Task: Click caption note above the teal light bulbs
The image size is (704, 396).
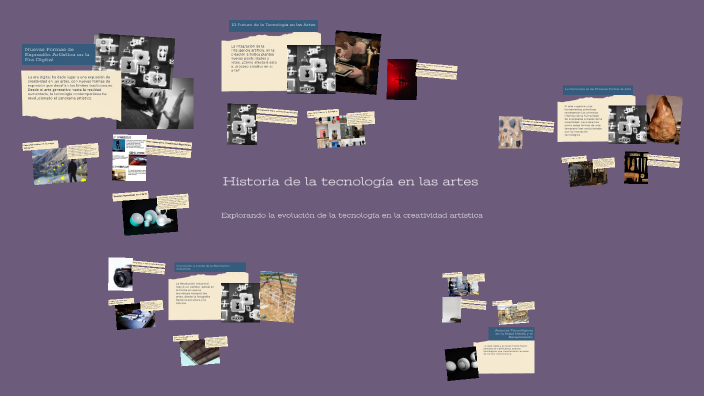Action: [x=130, y=197]
